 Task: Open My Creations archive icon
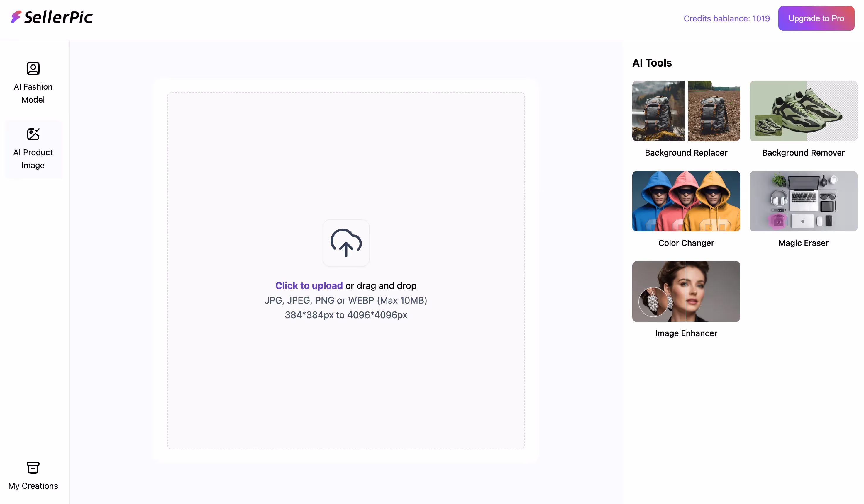point(33,467)
